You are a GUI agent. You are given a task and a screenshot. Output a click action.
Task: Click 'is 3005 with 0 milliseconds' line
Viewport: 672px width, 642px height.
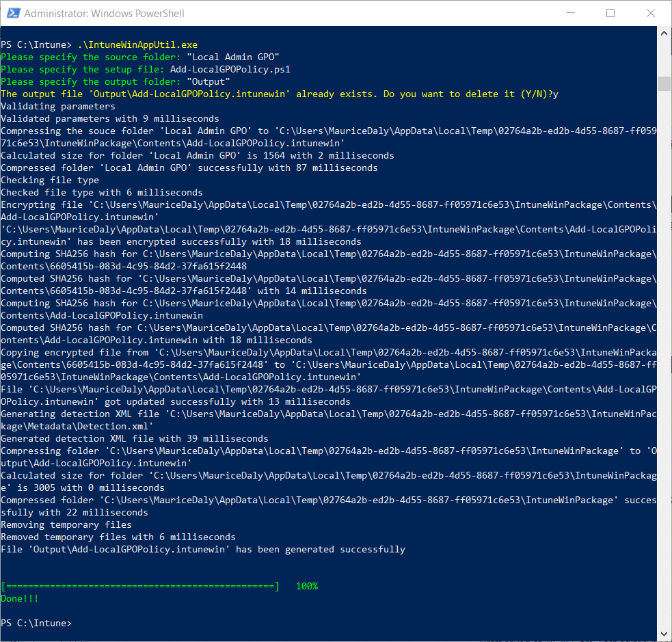(x=82, y=488)
